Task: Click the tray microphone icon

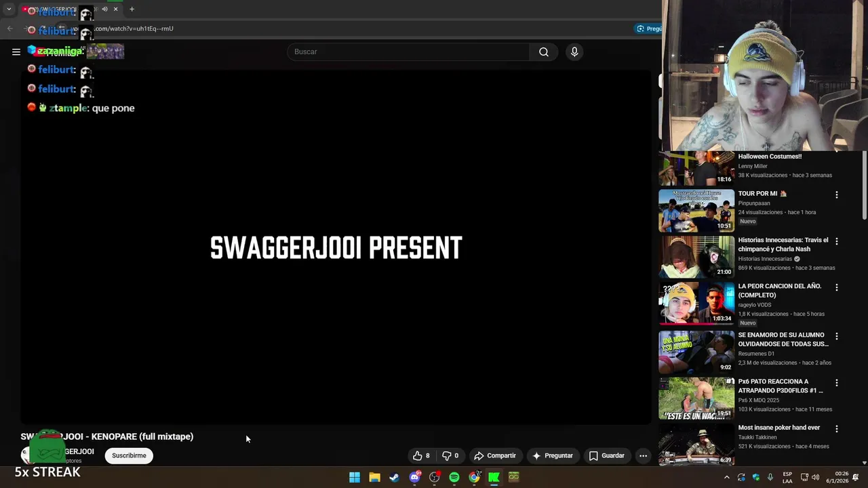Action: pyautogui.click(x=770, y=477)
